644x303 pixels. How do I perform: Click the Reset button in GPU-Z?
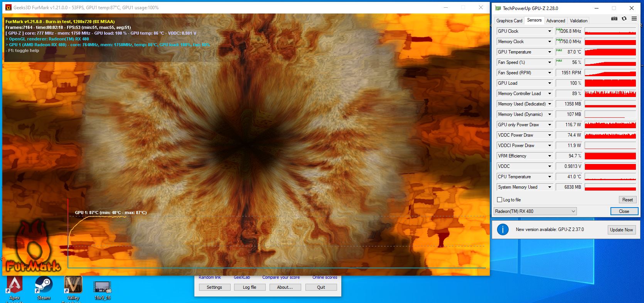coord(627,200)
